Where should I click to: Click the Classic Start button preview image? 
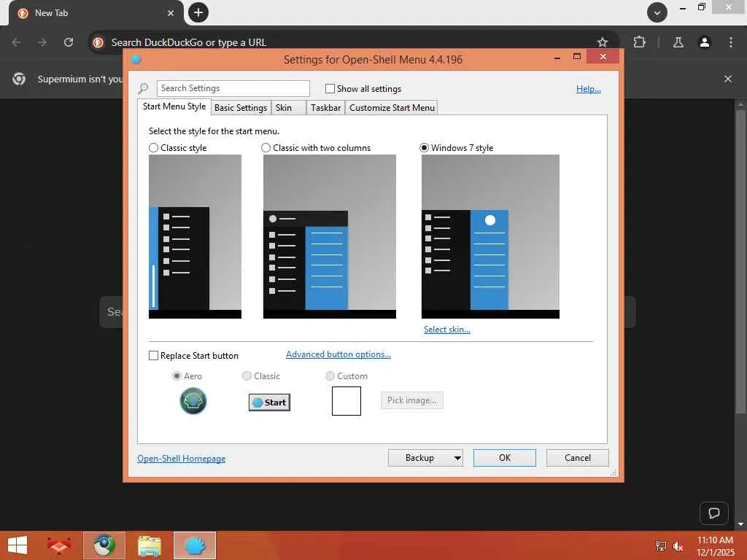269,402
